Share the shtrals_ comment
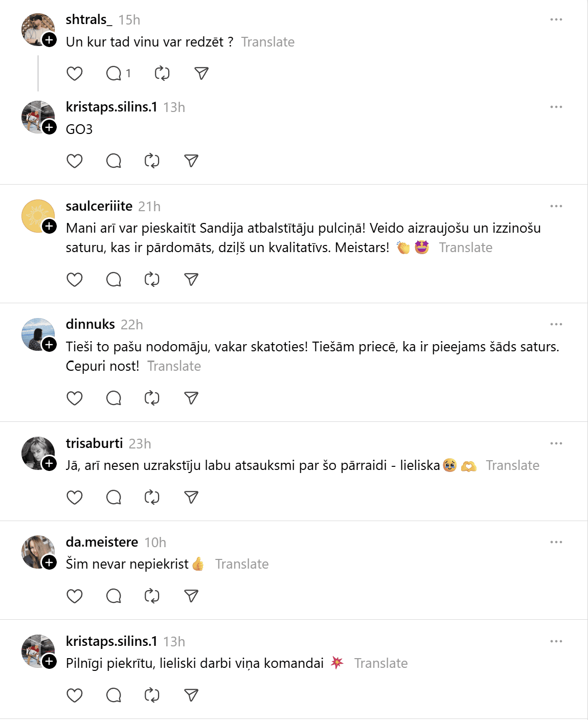Screen dimensions: 588x720 tap(201, 74)
